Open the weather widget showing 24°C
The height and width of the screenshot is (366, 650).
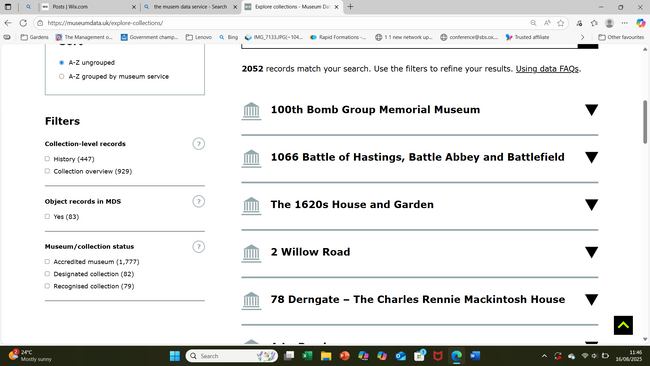(x=30, y=356)
